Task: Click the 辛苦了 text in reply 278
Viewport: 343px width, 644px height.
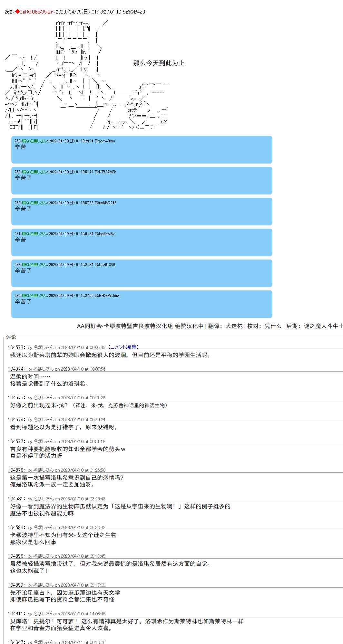Action: coord(23,271)
